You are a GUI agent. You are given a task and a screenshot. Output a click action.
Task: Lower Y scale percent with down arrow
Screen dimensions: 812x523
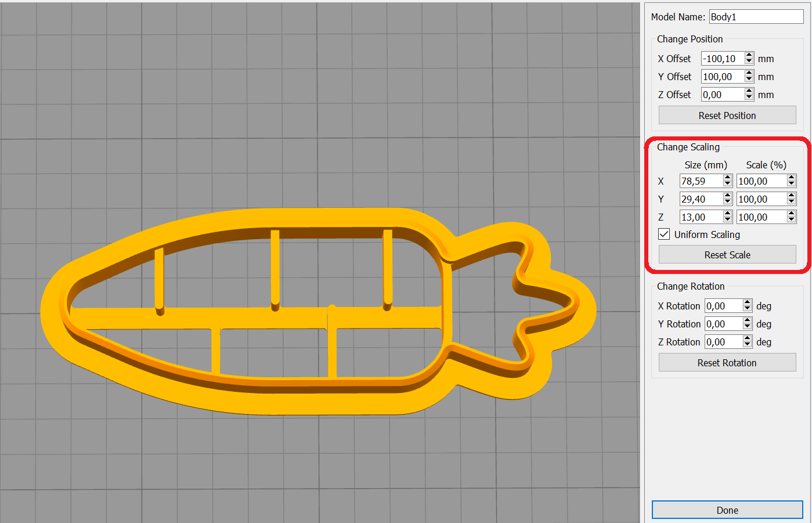coord(792,203)
